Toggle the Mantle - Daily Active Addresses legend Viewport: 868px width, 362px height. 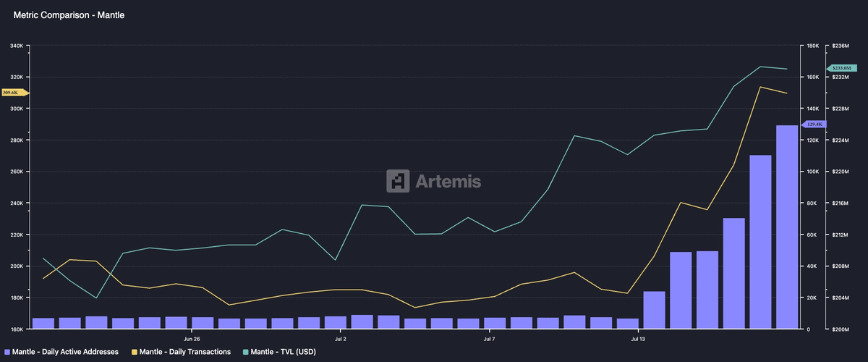pyautogui.click(x=61, y=352)
